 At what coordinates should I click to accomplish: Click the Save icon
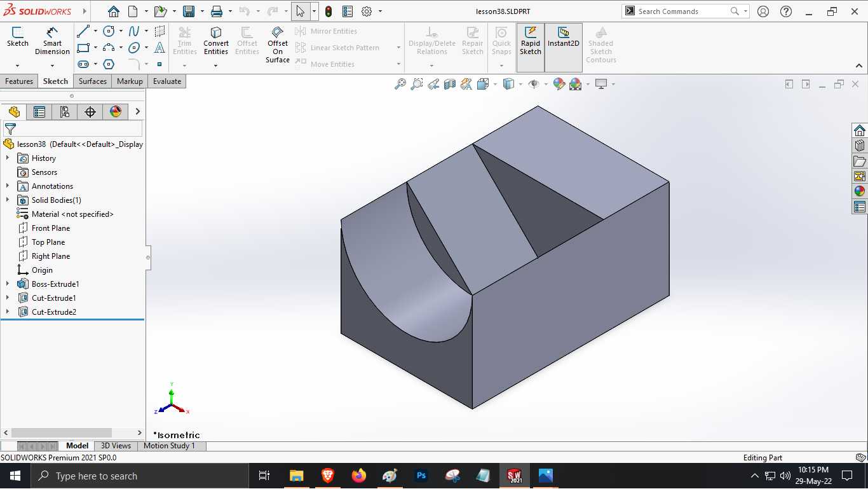189,11
